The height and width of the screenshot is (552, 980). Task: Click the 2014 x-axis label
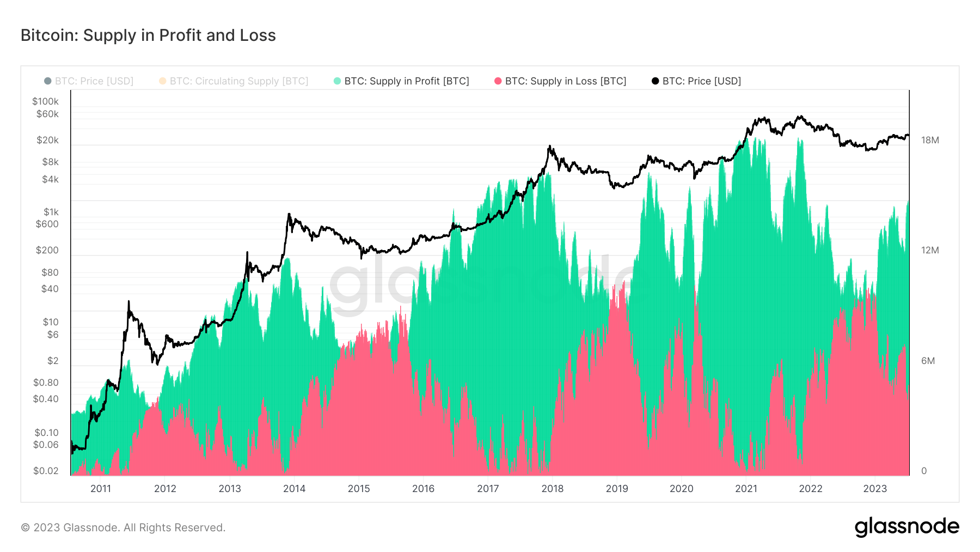(294, 489)
